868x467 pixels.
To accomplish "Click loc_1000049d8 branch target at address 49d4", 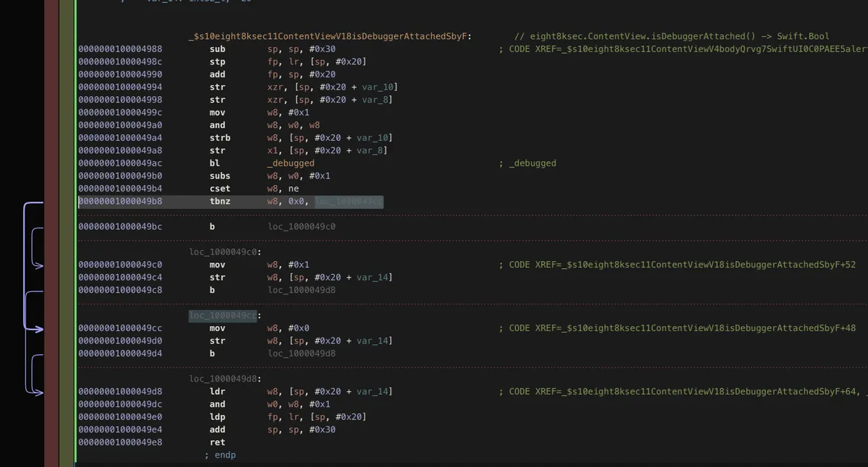I will point(302,354).
